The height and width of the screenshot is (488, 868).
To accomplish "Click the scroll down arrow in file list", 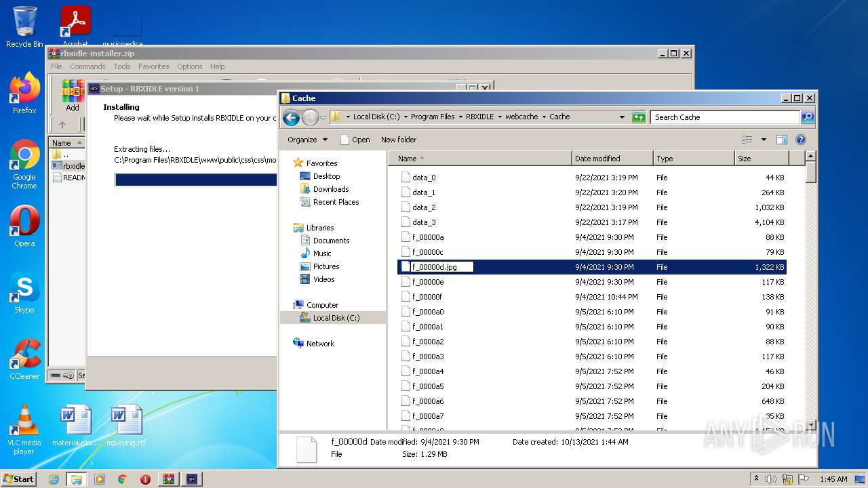I will pos(810,425).
